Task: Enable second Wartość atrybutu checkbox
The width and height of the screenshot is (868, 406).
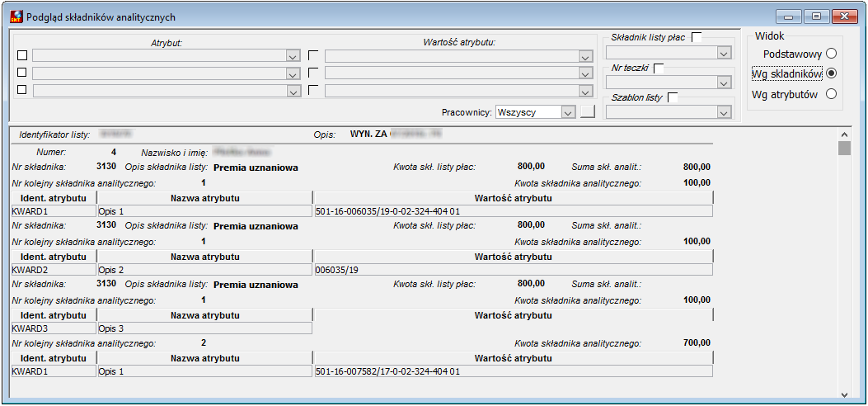Action: pos(313,73)
